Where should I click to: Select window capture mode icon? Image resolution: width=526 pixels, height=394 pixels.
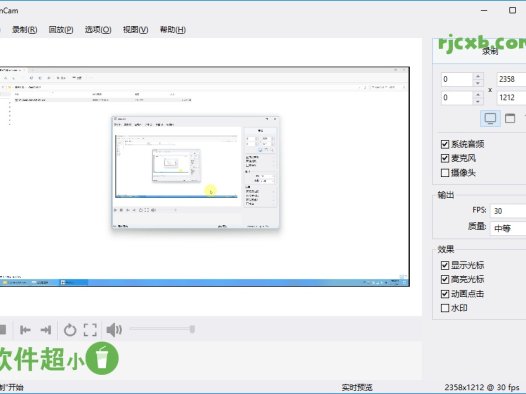[510, 118]
